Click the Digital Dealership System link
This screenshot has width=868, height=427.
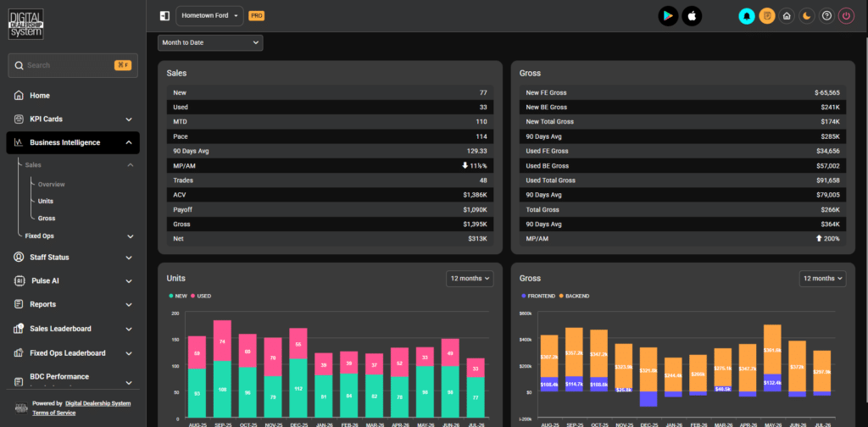(x=98, y=403)
